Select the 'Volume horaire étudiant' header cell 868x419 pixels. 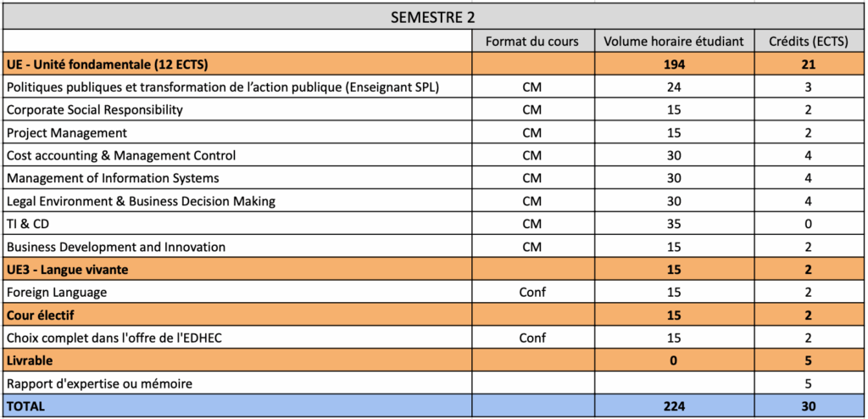[674, 41]
